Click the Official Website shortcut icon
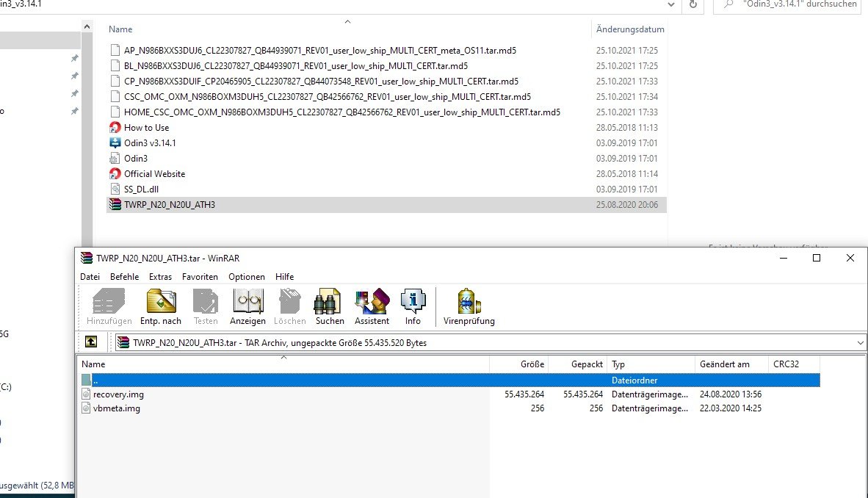 (x=115, y=174)
